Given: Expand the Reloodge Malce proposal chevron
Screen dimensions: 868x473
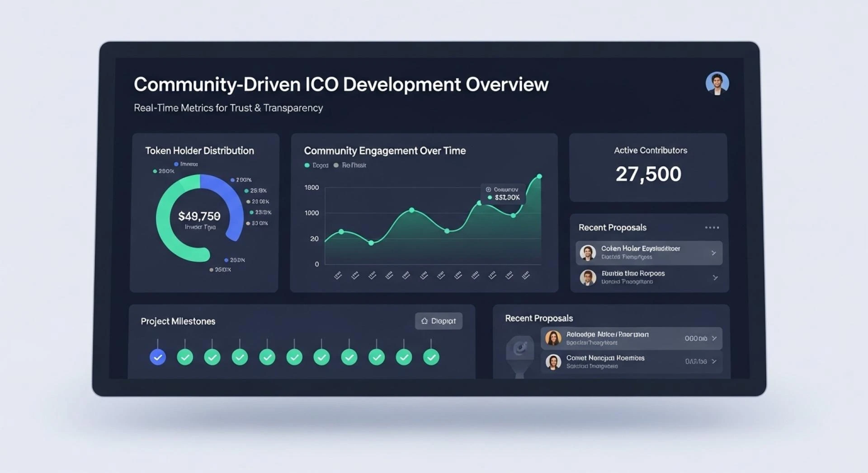Looking at the screenshot, I should (x=714, y=338).
